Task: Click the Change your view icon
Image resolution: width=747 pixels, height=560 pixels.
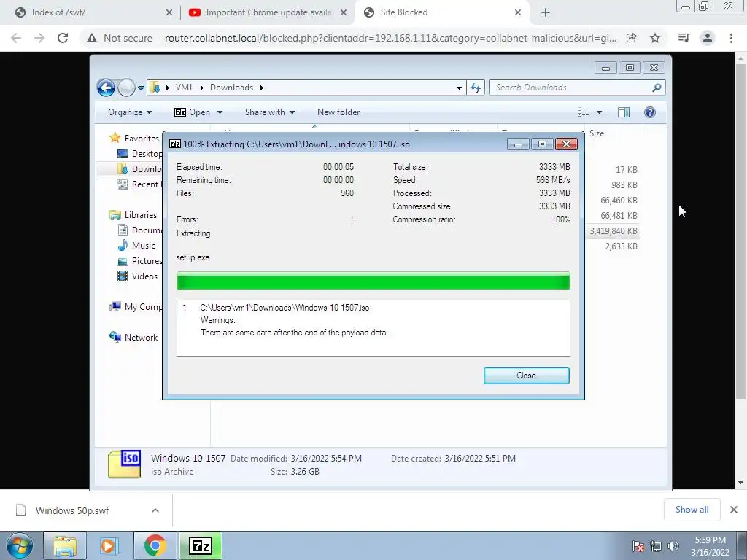Action: tap(583, 112)
